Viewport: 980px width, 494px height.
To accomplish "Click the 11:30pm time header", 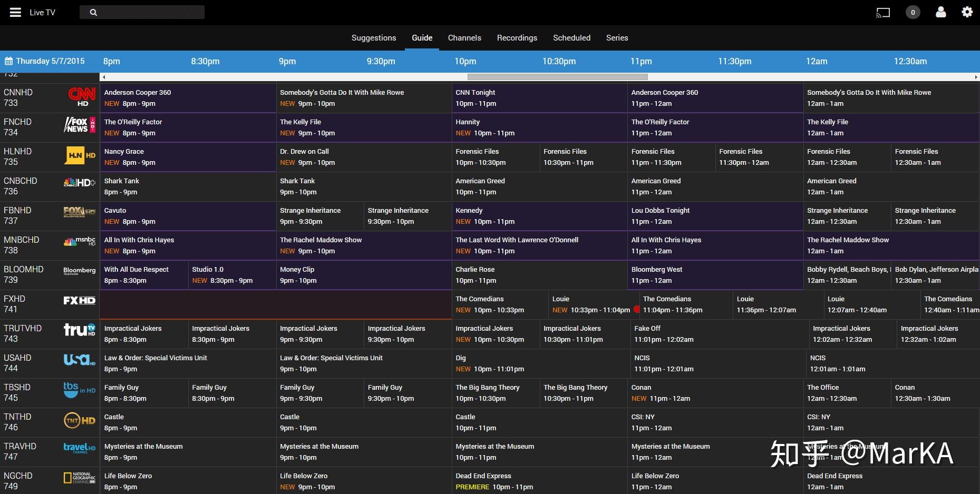I will coord(735,61).
